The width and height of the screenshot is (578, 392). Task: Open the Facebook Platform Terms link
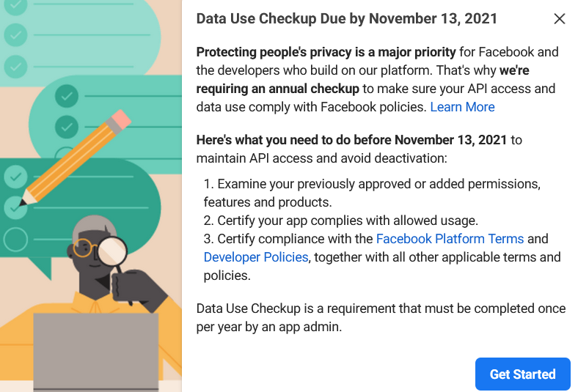click(450, 239)
